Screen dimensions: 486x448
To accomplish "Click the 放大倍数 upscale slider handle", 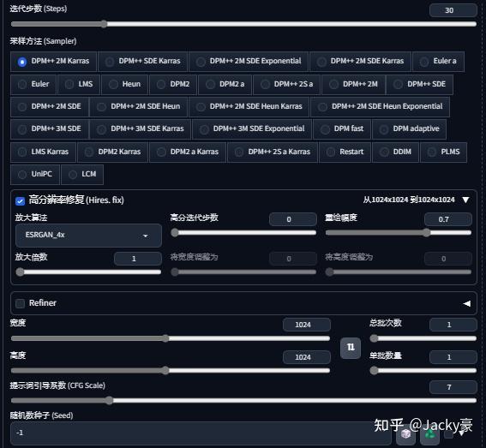I will tap(21, 272).
